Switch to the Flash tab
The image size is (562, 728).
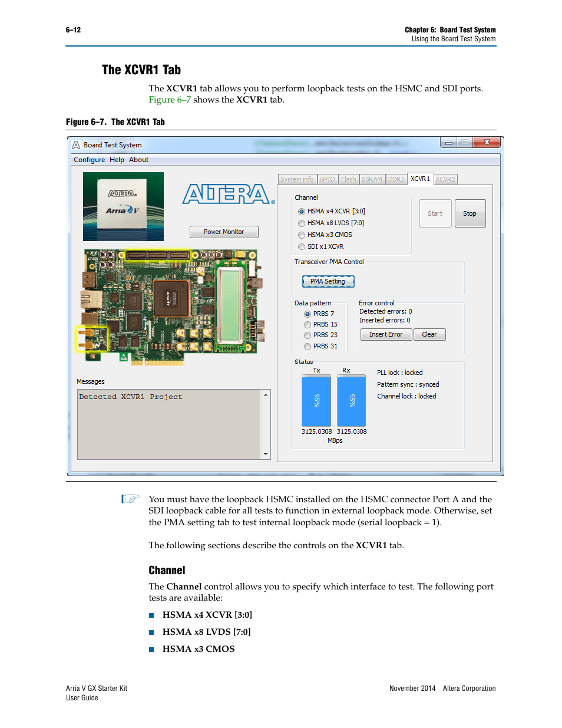tap(348, 179)
